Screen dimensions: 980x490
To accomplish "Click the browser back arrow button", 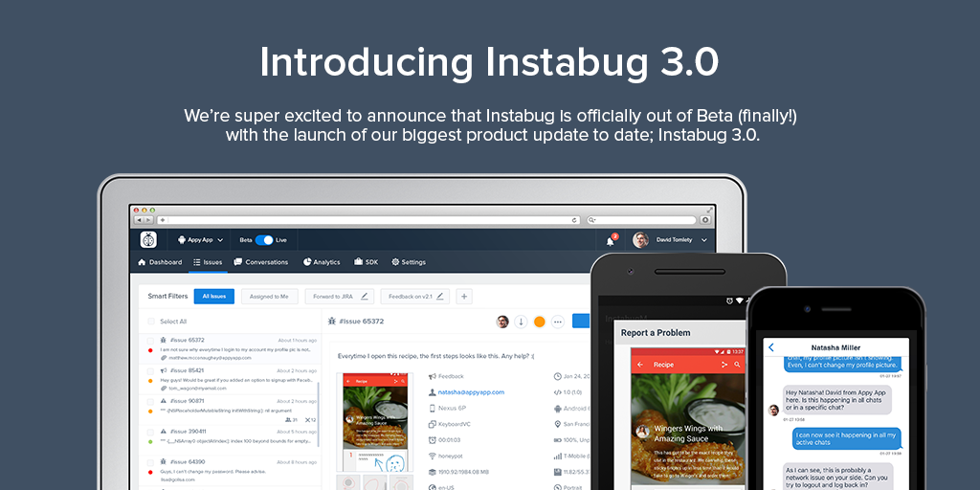I will pyautogui.click(x=140, y=220).
